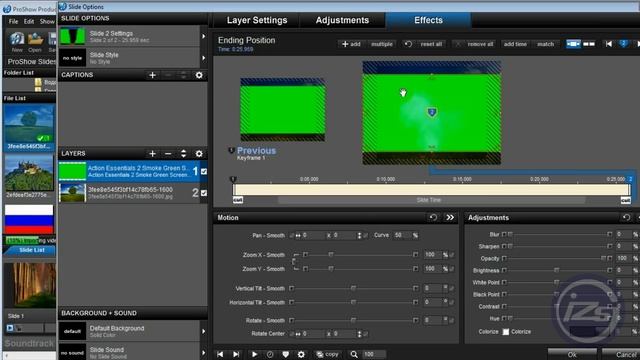Toggle visibility checkbox for layer 1
The height and width of the screenshot is (360, 640).
[204, 171]
